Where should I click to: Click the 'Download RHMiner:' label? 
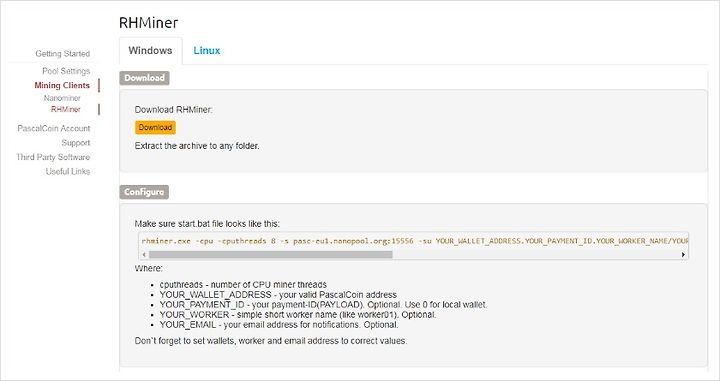click(x=174, y=110)
